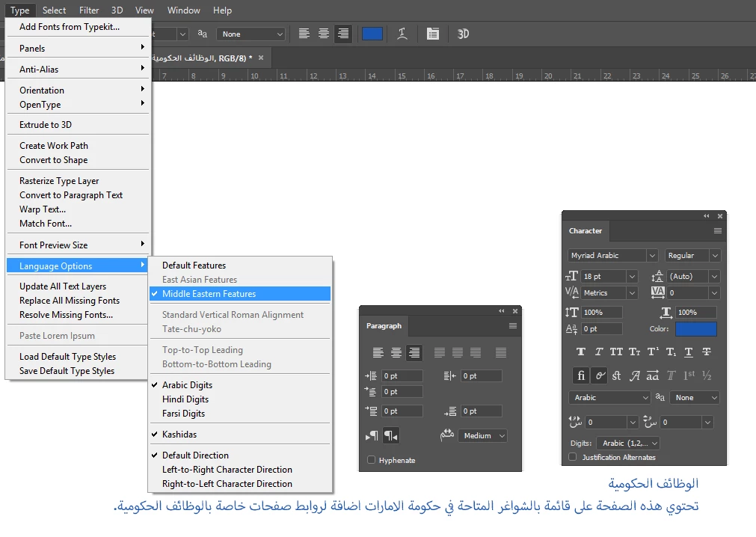This screenshot has height=537, width=756.
Task: Open Regular font style dropdown
Action: pyautogui.click(x=715, y=256)
